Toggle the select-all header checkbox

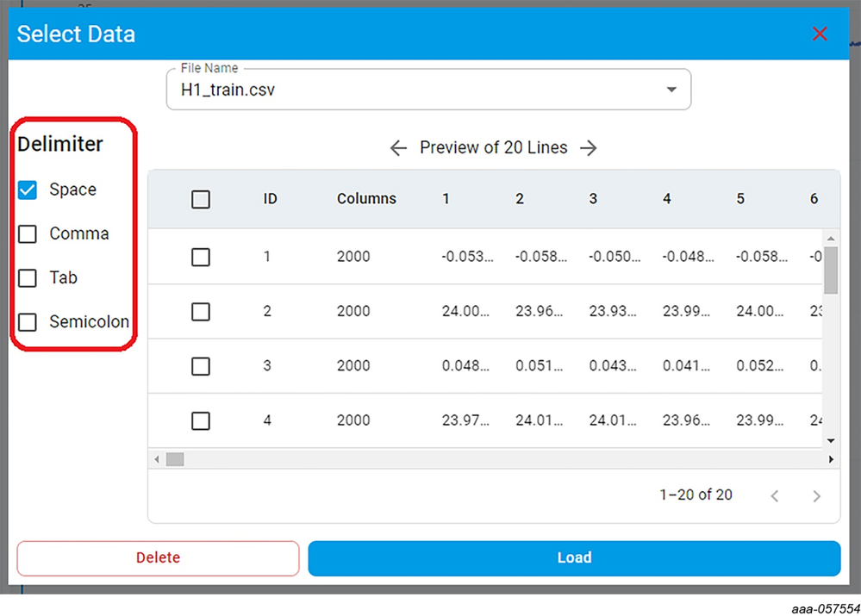click(201, 200)
